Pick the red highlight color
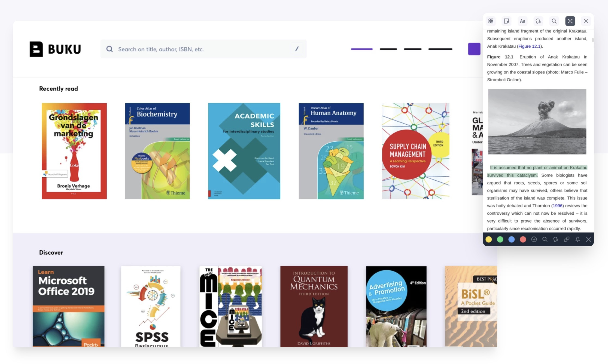Viewport: 608px width, 364px height. click(523, 239)
